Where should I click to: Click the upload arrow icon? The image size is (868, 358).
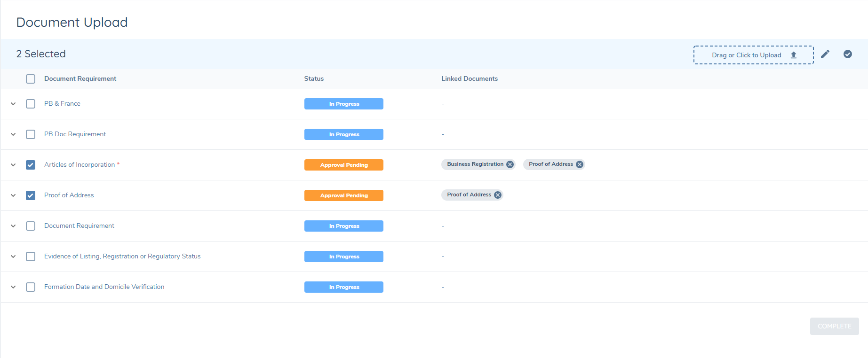click(x=793, y=55)
